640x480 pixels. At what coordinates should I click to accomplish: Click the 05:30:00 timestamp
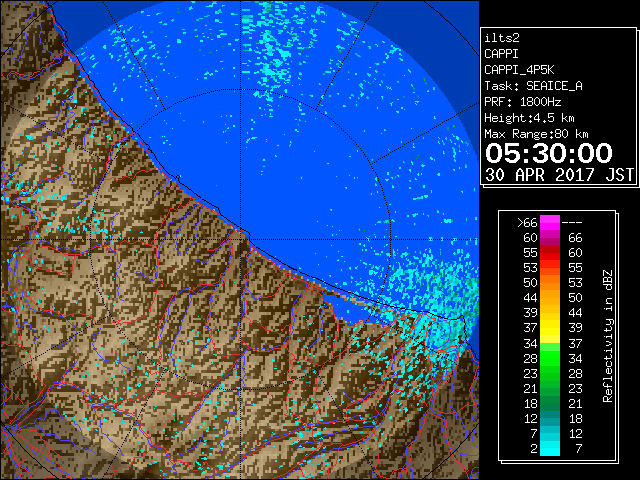pos(549,153)
